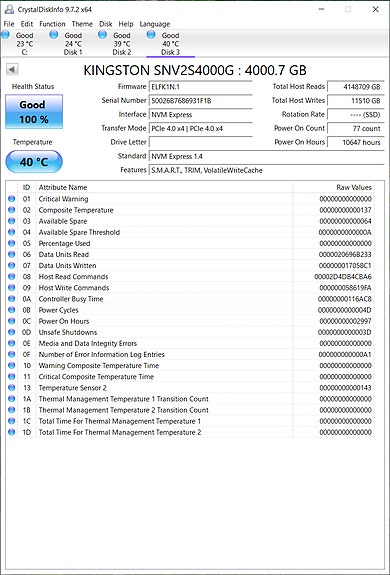Open the File menu

point(9,24)
